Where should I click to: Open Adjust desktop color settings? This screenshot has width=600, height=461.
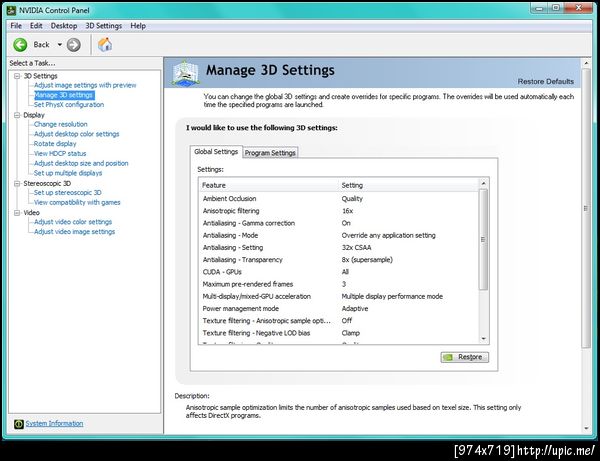coord(77,134)
